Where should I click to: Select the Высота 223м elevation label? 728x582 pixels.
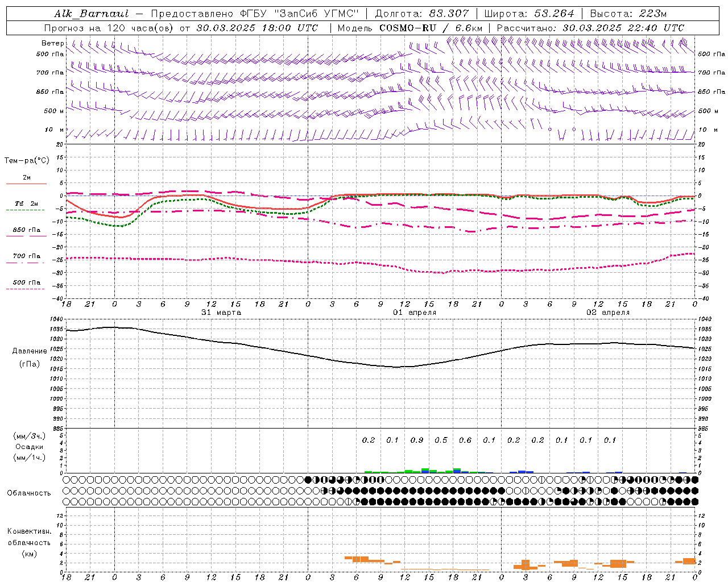click(628, 14)
